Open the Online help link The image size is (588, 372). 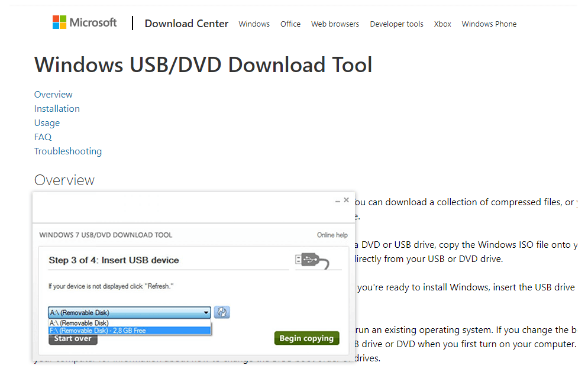pos(332,235)
